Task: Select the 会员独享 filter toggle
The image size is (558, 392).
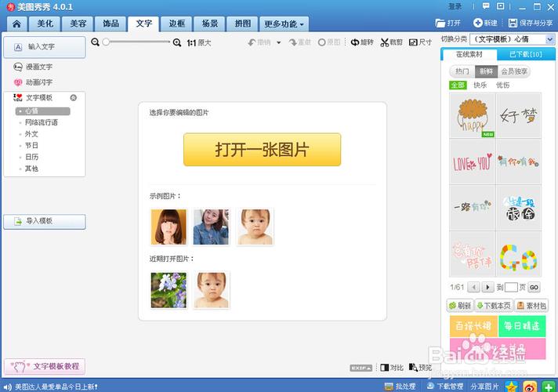Action: (514, 71)
